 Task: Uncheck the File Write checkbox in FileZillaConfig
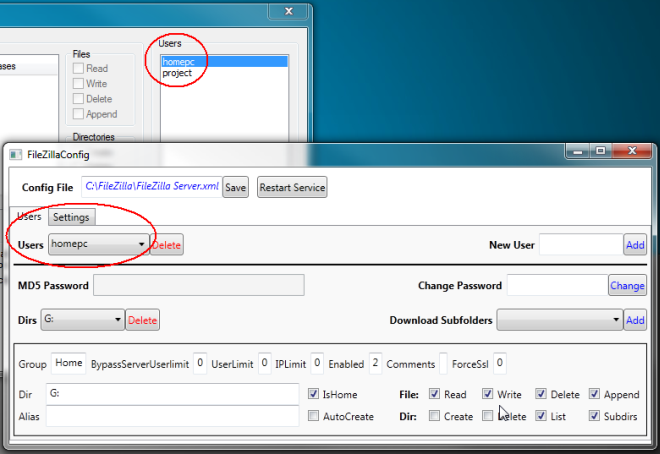[x=487, y=394]
